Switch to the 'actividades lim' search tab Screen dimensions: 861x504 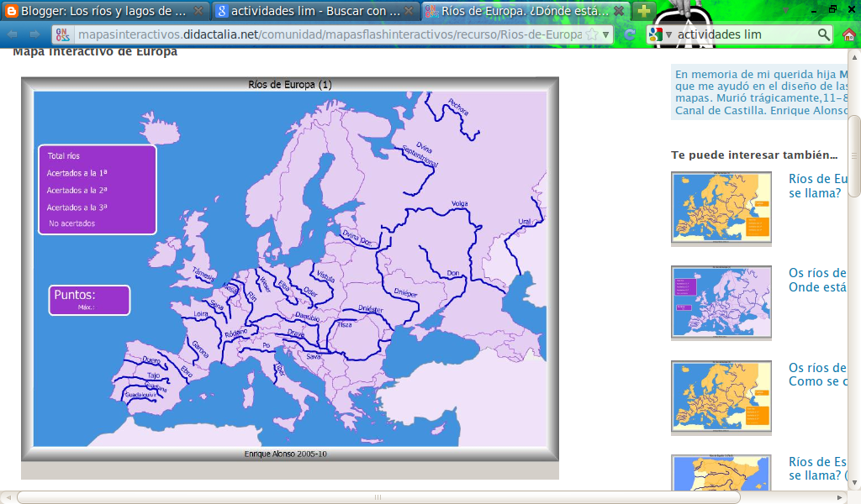tap(314, 10)
